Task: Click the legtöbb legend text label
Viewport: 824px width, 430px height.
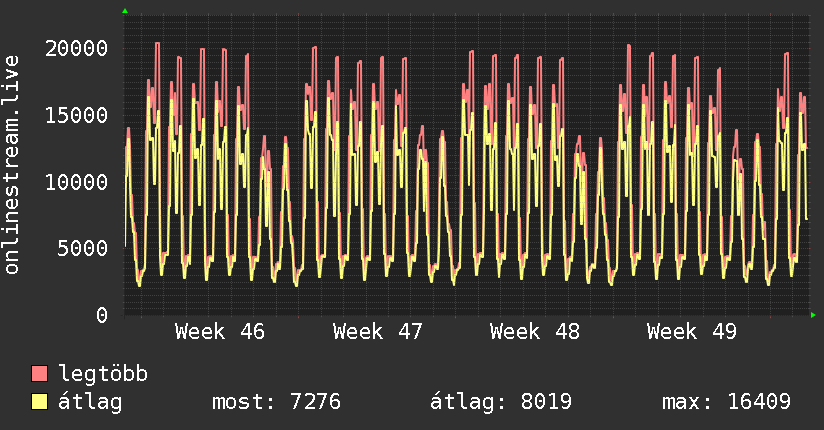Action: [x=104, y=374]
